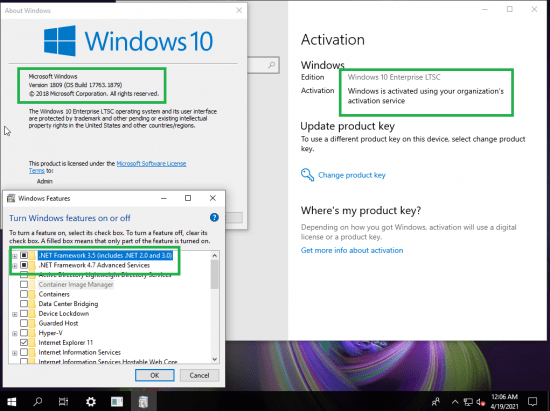550x411 pixels.
Task: Check the Device Lockdown box
Action: point(24,314)
